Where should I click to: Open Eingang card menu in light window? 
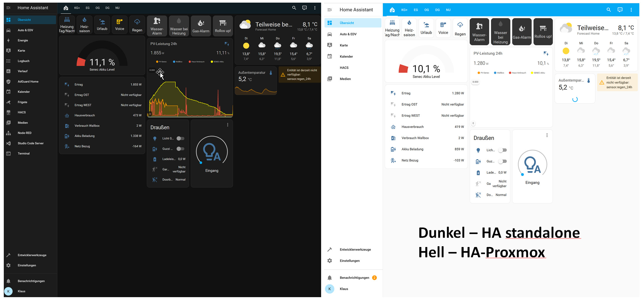547,135
